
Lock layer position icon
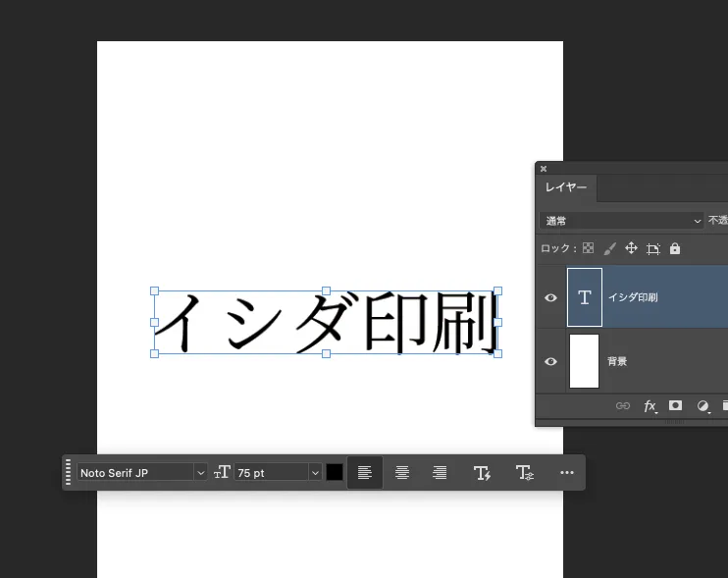pyautogui.click(x=631, y=248)
